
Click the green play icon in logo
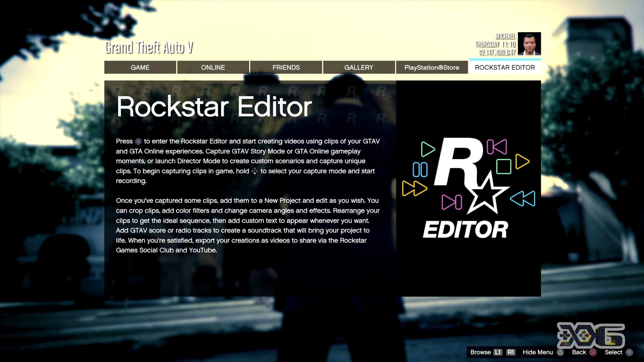(428, 149)
